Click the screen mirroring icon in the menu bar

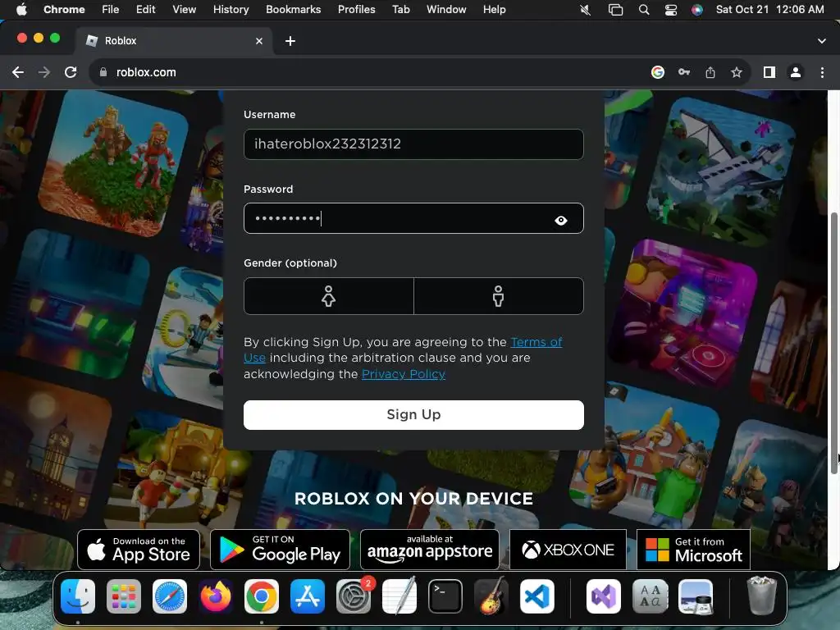tap(615, 10)
